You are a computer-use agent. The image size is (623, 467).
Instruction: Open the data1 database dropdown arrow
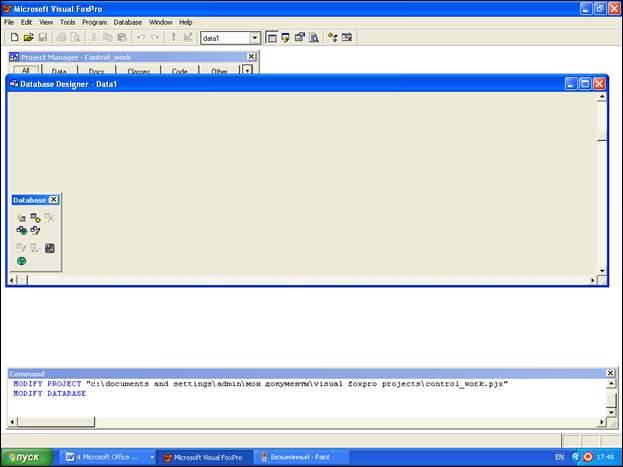(255, 38)
